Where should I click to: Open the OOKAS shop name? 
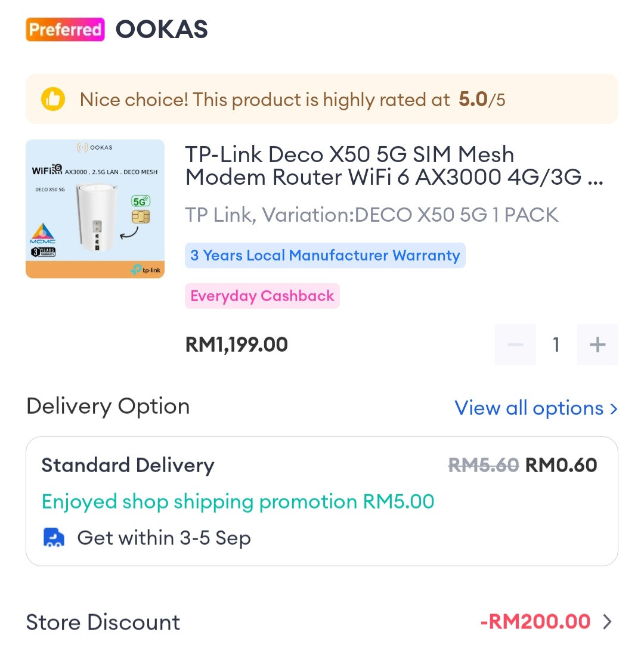(162, 29)
